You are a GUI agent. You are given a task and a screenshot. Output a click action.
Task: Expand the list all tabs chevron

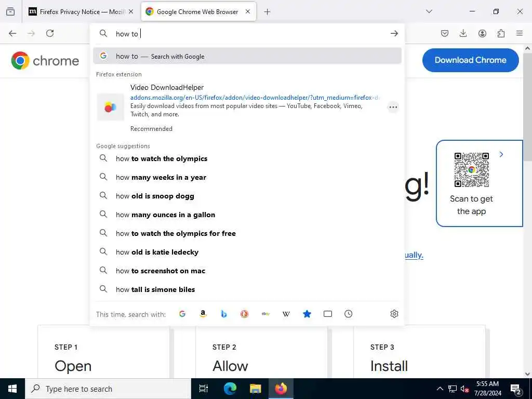click(x=429, y=11)
